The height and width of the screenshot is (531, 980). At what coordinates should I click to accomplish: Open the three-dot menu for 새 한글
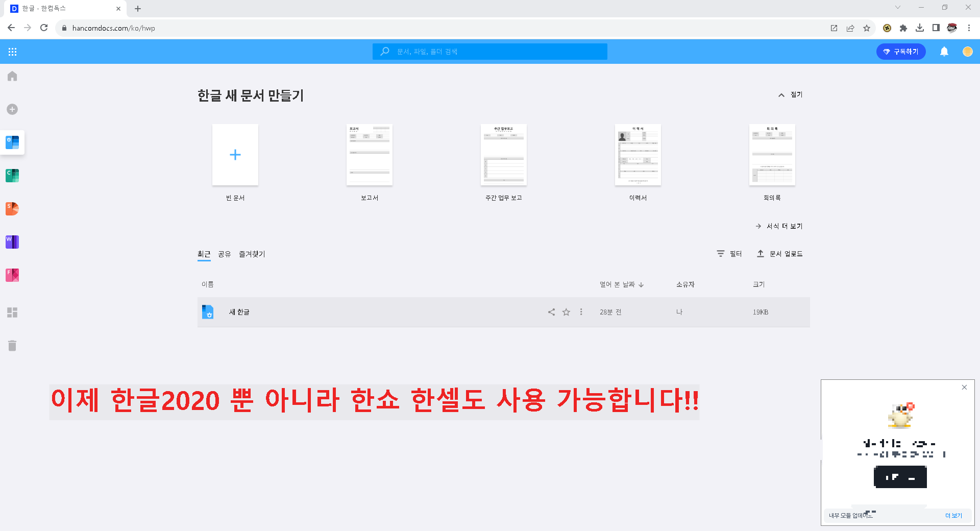coord(581,312)
